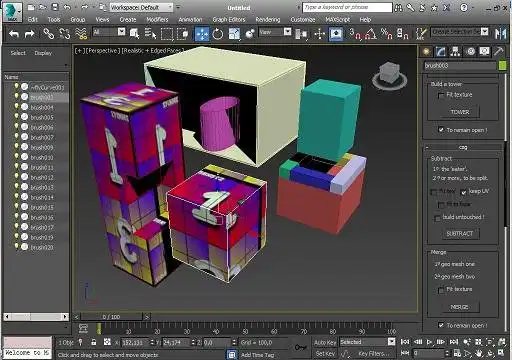Open the Display command panel tab
The height and width of the screenshot is (360, 512).
[485, 51]
